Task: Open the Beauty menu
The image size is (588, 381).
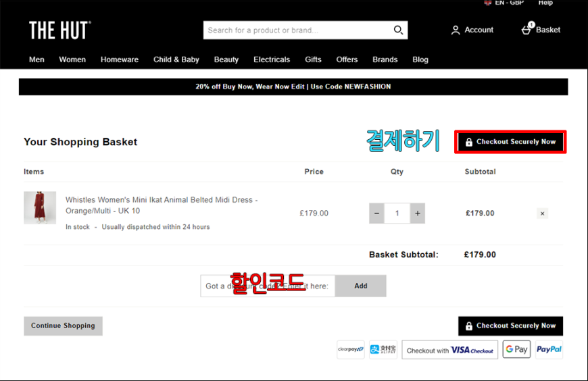Action: coord(226,59)
